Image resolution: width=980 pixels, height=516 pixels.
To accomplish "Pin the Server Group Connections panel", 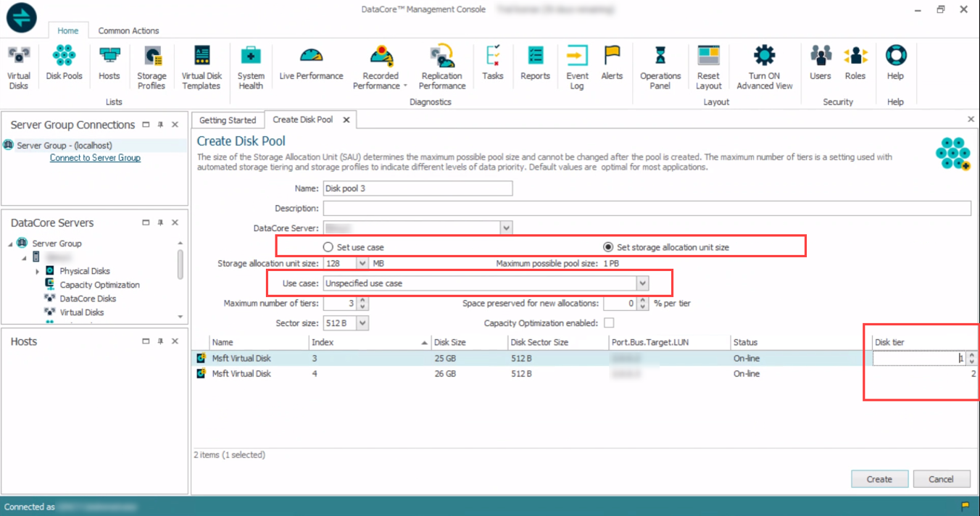I will click(160, 125).
